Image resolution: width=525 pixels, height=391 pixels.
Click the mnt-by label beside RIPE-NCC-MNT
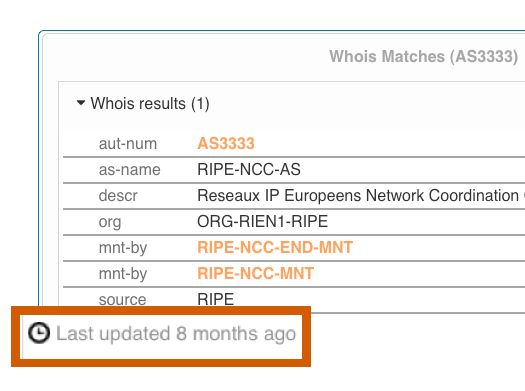123,274
